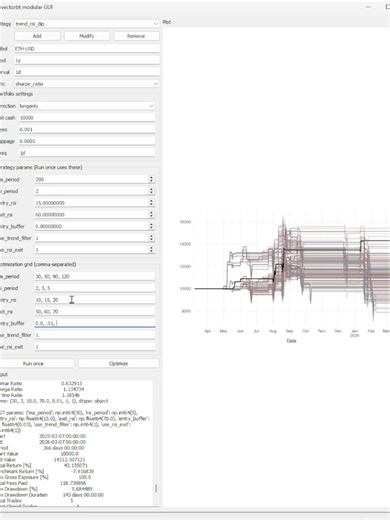Focus optimization grid exit_rsi field 50, 60, 70

[95, 311]
